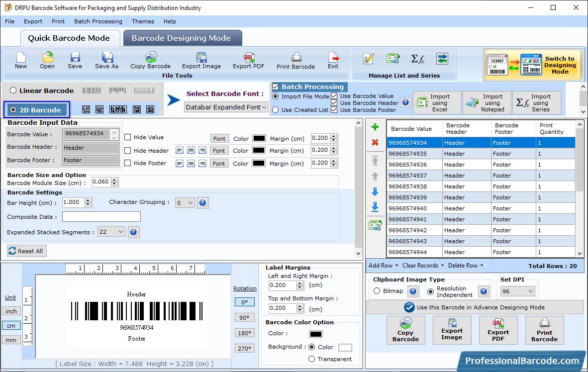Open help icon next to Resolution Independent
Viewport: 588px width, 372px height.
(484, 291)
